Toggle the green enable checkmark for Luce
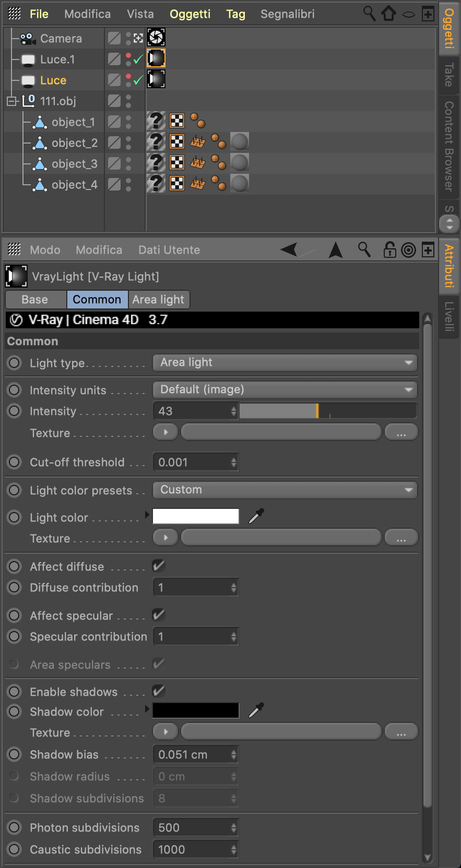This screenshot has width=461, height=868. click(x=138, y=80)
